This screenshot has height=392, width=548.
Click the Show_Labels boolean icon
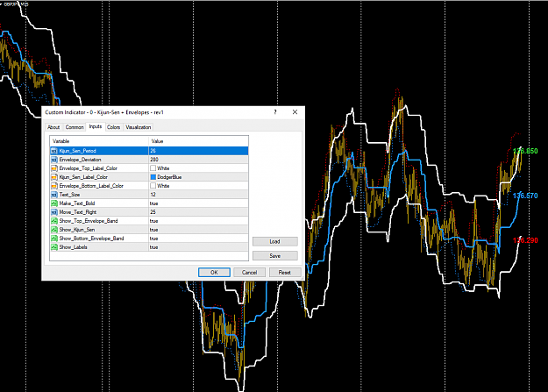(54, 247)
